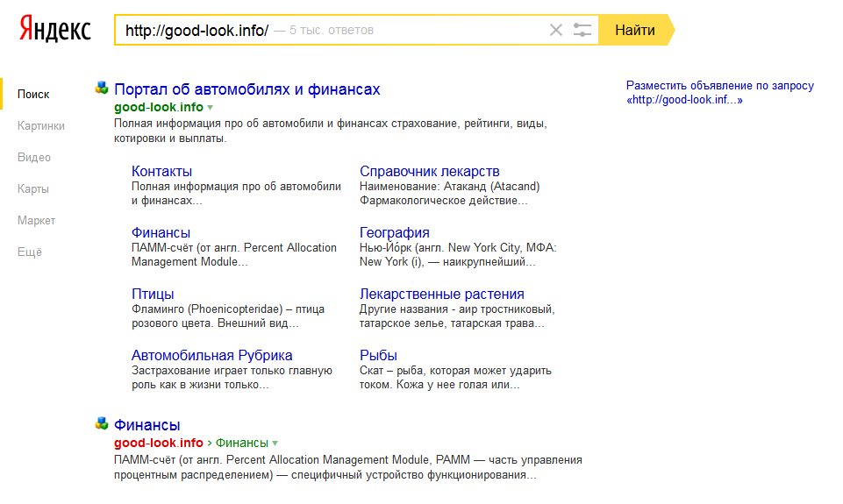The image size is (843, 504).
Task: Open the Портал об автомобилях и финансах result
Action: pos(246,89)
